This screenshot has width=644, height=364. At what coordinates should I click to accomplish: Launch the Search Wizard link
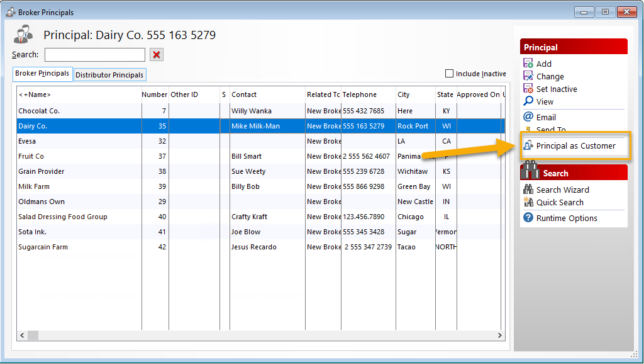(x=563, y=190)
